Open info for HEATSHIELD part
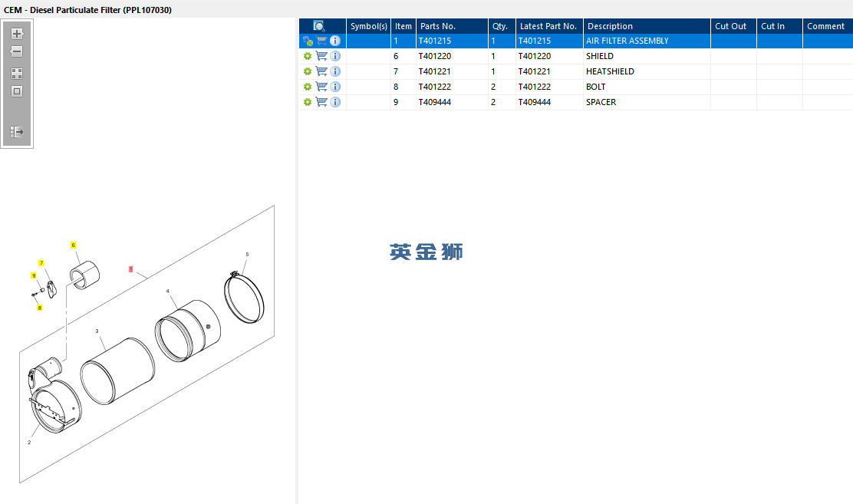853x504 pixels. [x=335, y=71]
